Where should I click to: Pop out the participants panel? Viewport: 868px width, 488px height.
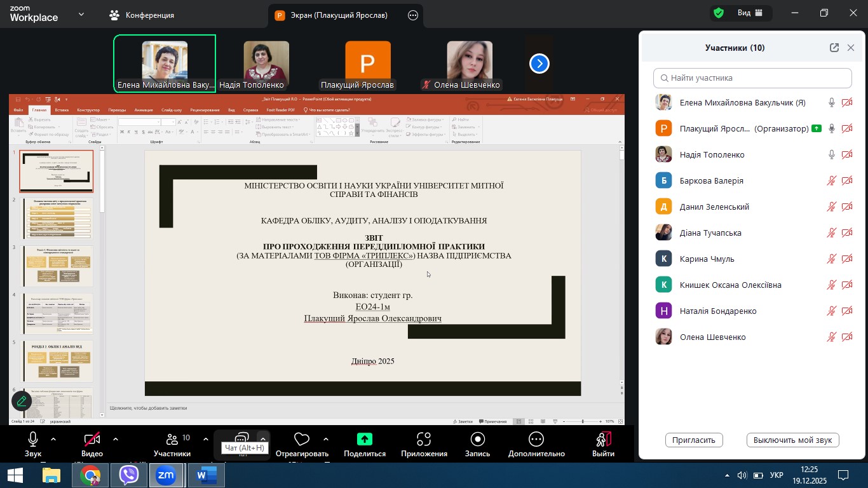(x=834, y=48)
